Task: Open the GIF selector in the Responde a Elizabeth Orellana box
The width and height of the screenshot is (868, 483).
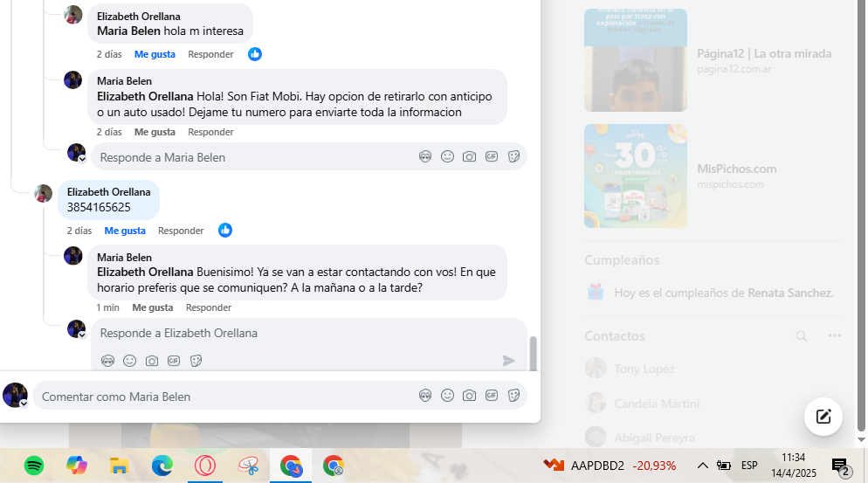Action: [x=174, y=361]
